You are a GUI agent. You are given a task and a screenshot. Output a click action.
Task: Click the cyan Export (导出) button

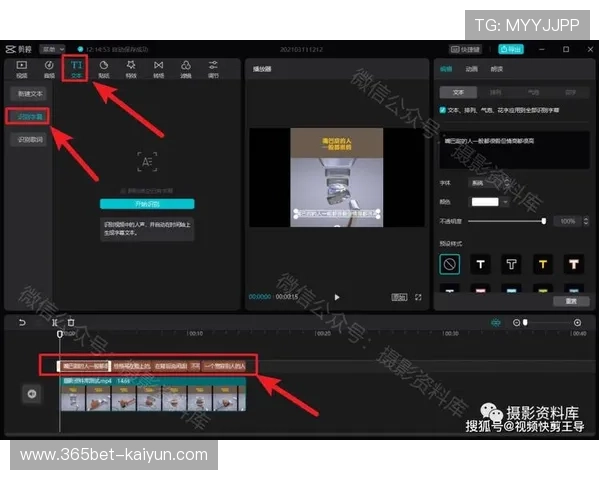tap(511, 49)
